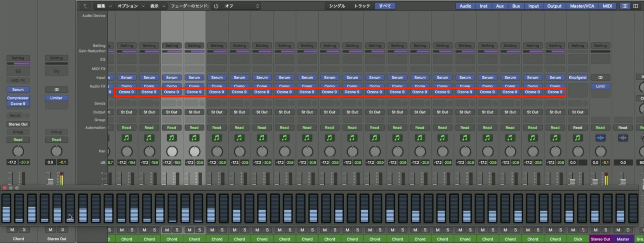Switch to narrow channel strips view icon
The height and width of the screenshot is (243, 644).
pos(625,6)
